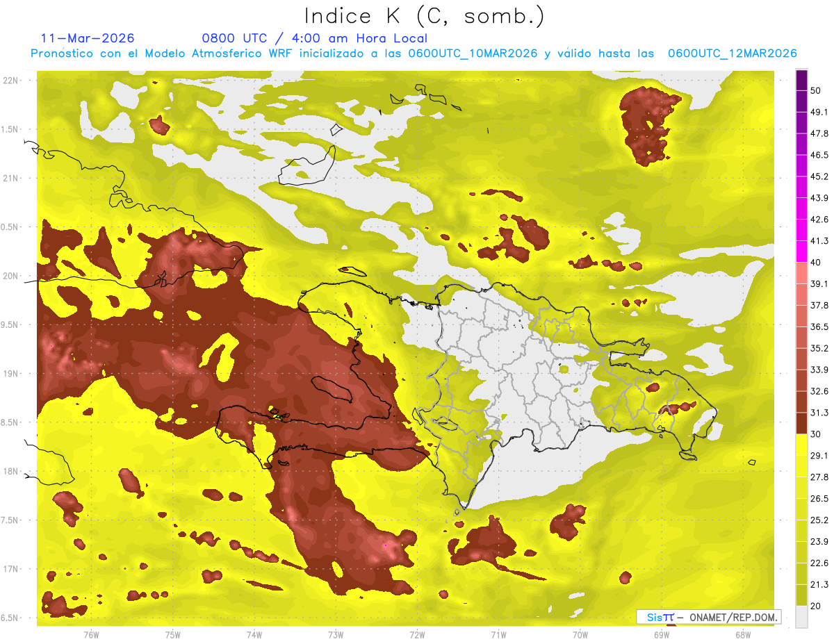
Task: Click '0800 UTC / 4:00 am Hora Local'
Action: 314,38
